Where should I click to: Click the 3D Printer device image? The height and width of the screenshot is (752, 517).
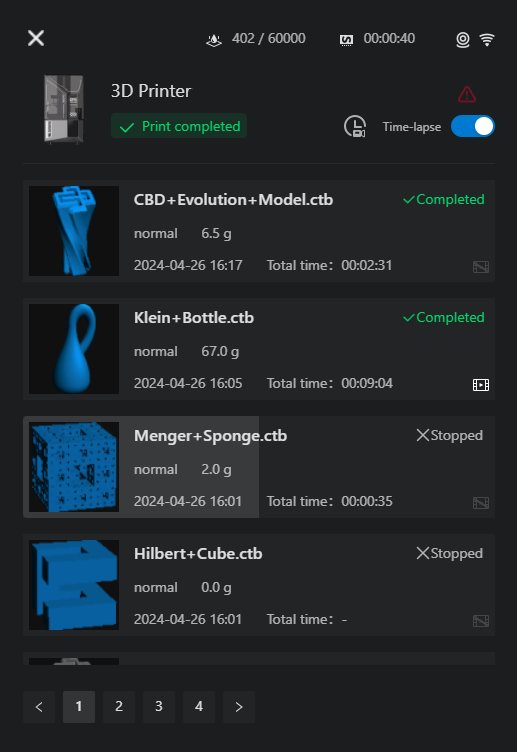click(64, 109)
